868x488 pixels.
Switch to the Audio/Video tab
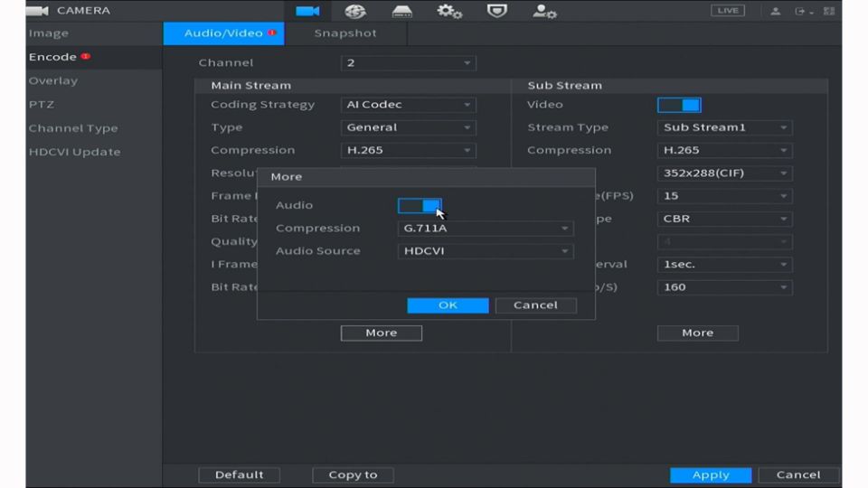[x=223, y=33]
